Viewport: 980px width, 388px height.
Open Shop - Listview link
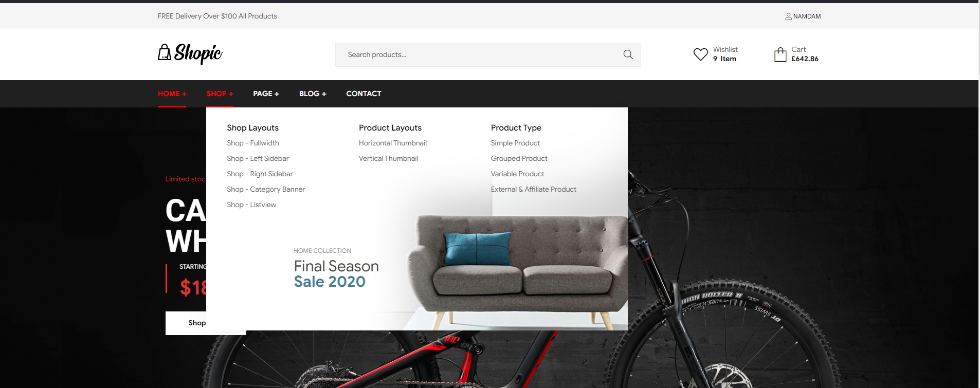click(x=251, y=205)
